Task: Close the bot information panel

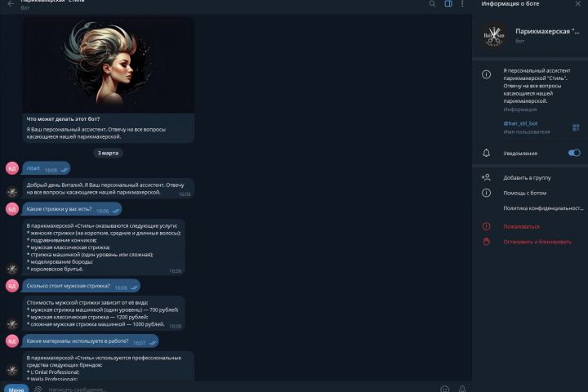Action: (577, 4)
